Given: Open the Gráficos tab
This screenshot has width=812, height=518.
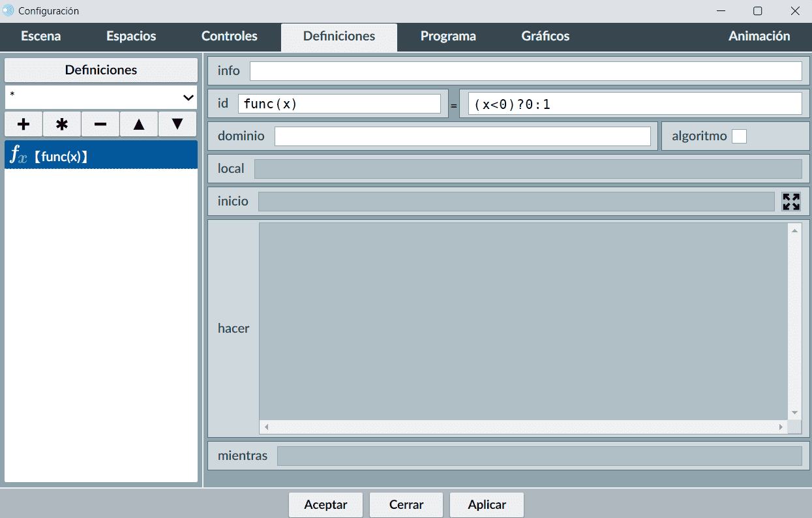Looking at the screenshot, I should [x=545, y=37].
